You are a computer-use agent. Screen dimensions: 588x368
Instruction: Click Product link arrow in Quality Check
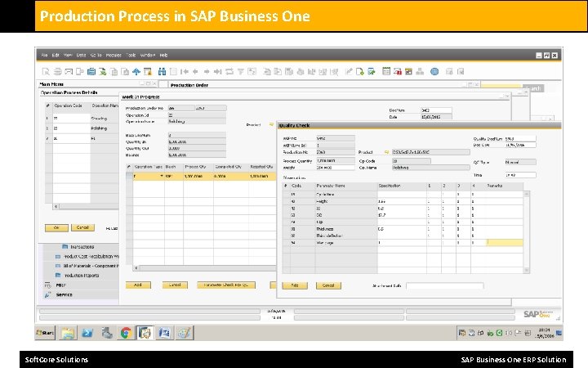click(386, 152)
